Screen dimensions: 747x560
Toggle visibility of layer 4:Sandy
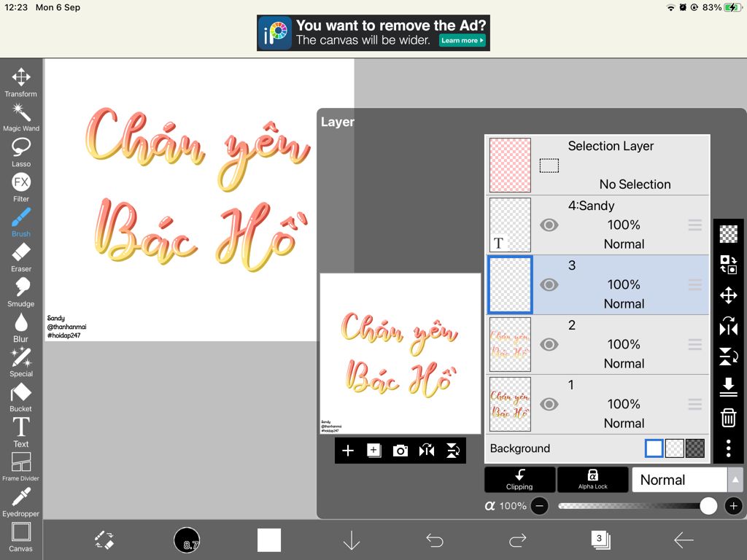coord(549,225)
